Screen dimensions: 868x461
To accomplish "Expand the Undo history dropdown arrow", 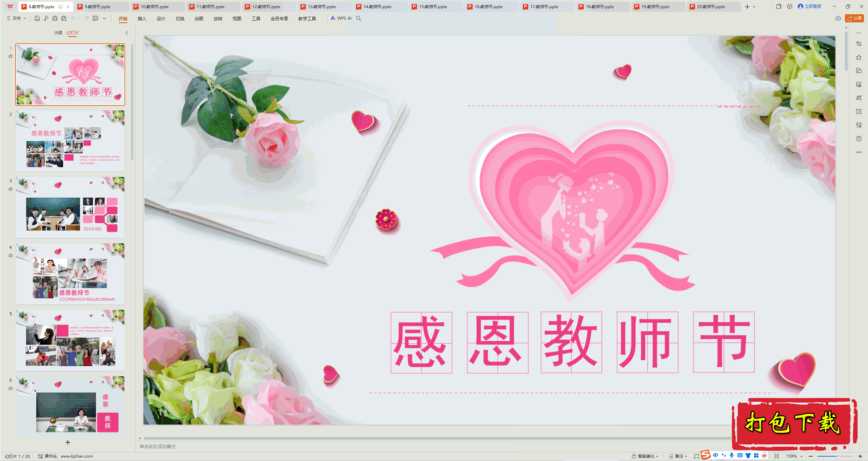I will (x=79, y=18).
